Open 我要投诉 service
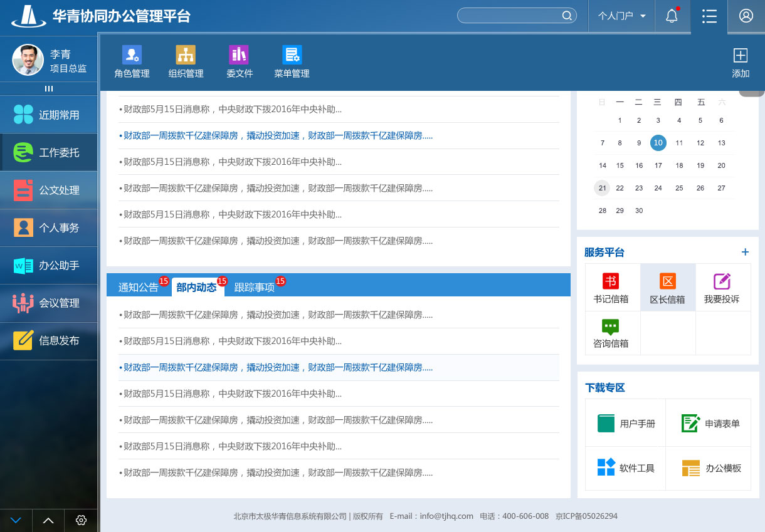This screenshot has height=532, width=765. tap(722, 288)
